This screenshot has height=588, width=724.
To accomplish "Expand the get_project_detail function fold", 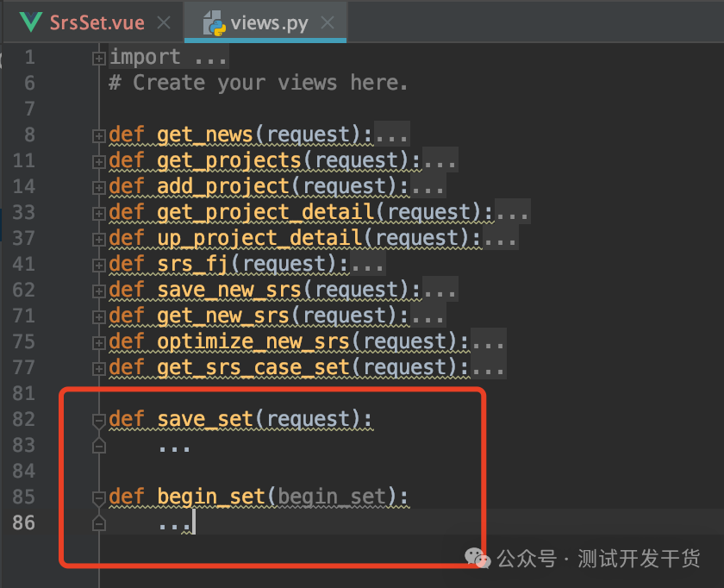I will point(98,214).
